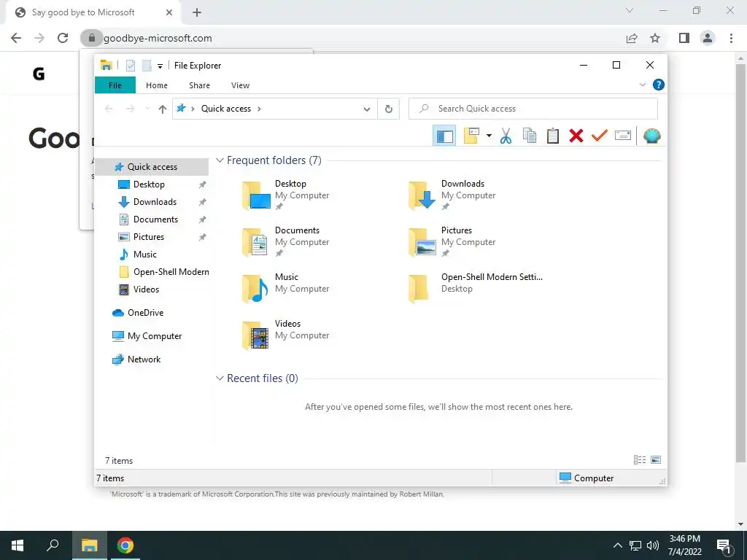Click the address bar Quick access chevron
Screen dimensions: 747x560
coord(259,109)
